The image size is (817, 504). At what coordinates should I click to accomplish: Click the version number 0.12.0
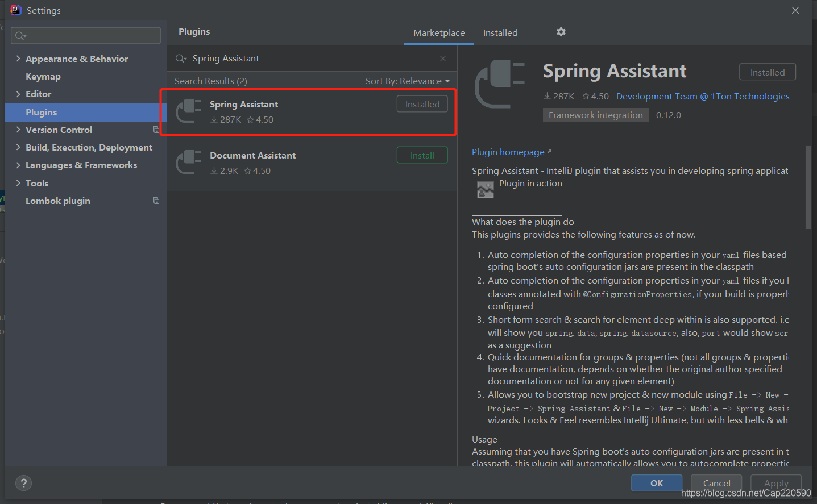[x=669, y=115]
